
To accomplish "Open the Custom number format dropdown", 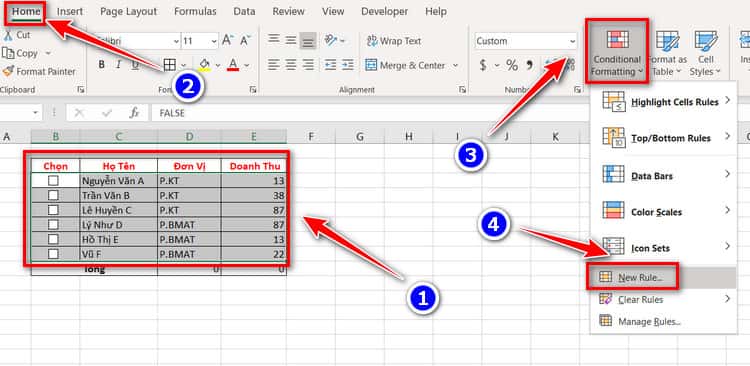I will tap(573, 41).
